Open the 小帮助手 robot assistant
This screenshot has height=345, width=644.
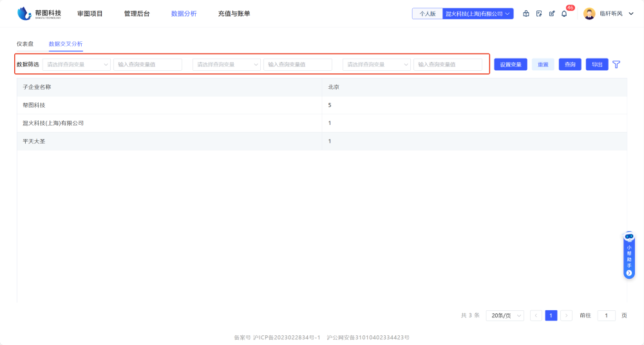pyautogui.click(x=629, y=256)
